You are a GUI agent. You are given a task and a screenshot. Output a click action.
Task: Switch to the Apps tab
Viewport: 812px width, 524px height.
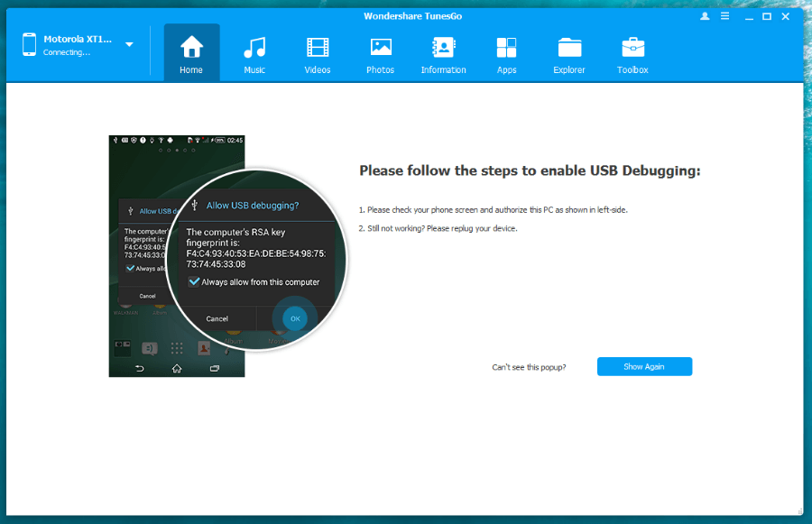tap(506, 53)
